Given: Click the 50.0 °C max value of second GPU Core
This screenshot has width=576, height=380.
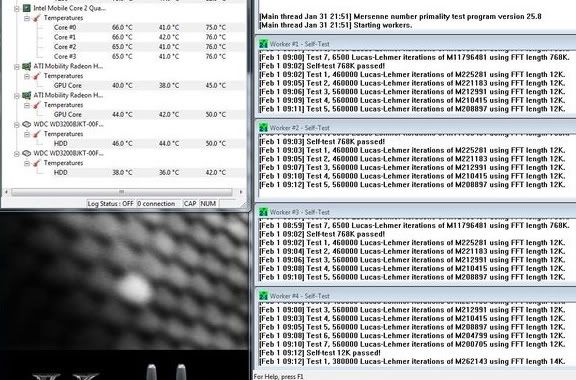Looking at the screenshot, I should (x=216, y=114).
